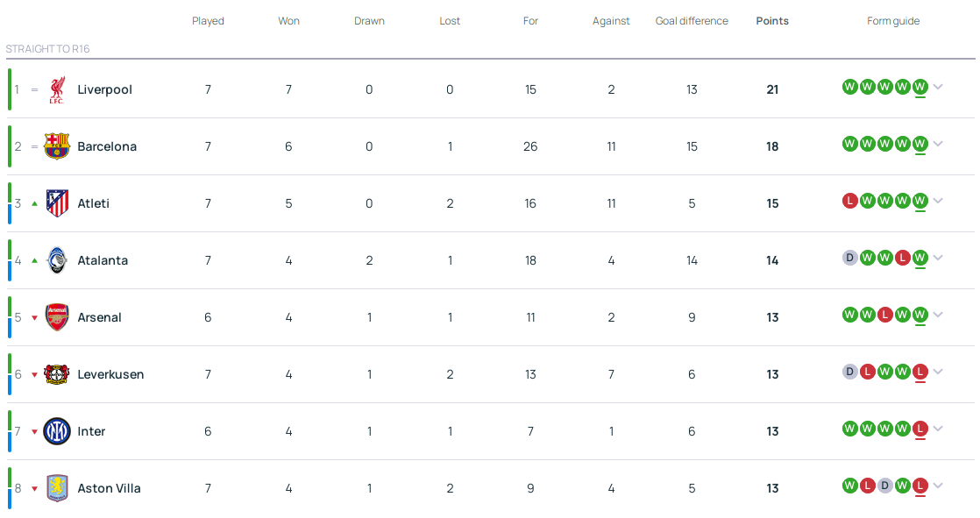The image size is (980, 518).
Task: Expand Liverpool's form guide chevron
Action: [938, 87]
